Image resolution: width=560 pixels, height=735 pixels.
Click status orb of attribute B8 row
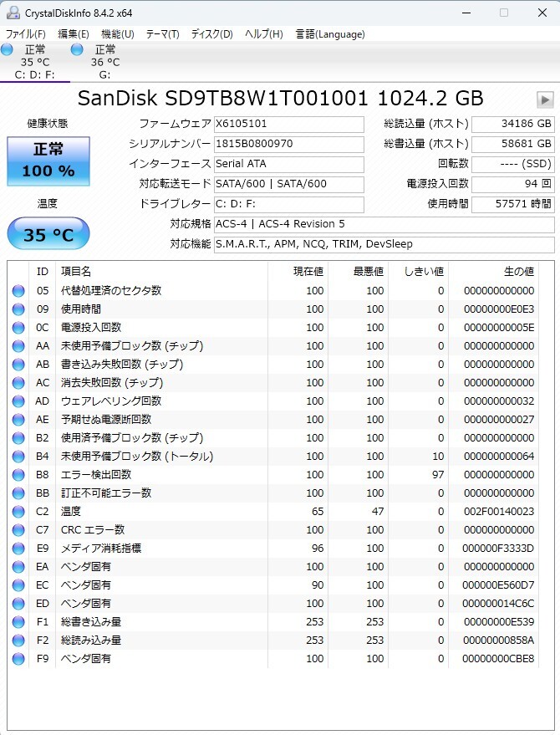[x=18, y=475]
